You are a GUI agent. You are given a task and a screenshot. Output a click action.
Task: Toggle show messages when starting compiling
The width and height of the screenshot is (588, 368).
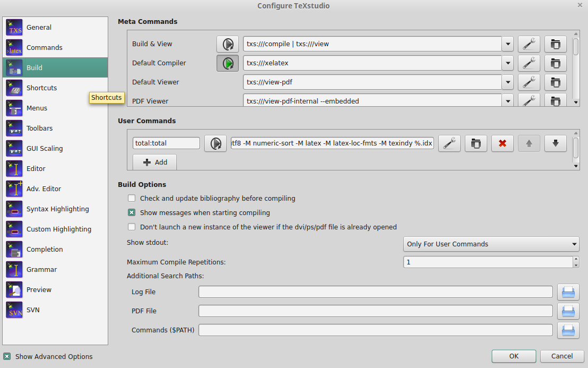pyautogui.click(x=132, y=213)
